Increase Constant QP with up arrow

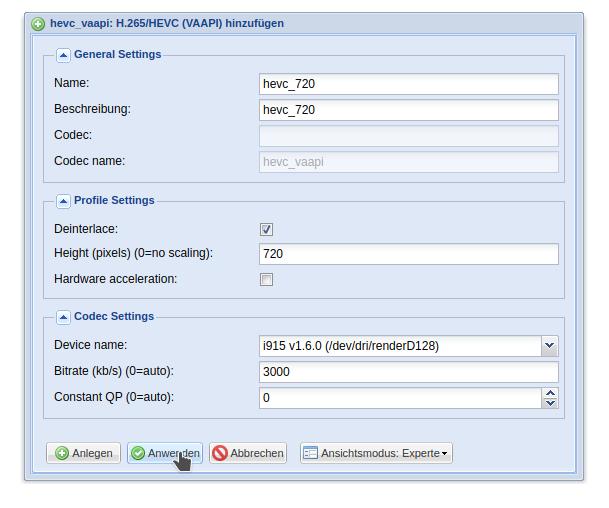click(x=550, y=393)
